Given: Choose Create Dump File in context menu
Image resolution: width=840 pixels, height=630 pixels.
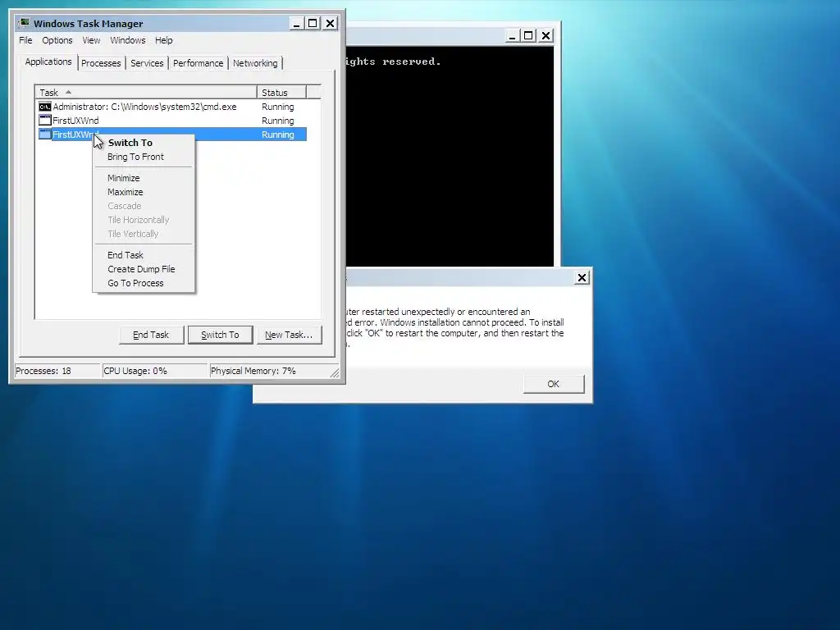Looking at the screenshot, I should (144, 269).
